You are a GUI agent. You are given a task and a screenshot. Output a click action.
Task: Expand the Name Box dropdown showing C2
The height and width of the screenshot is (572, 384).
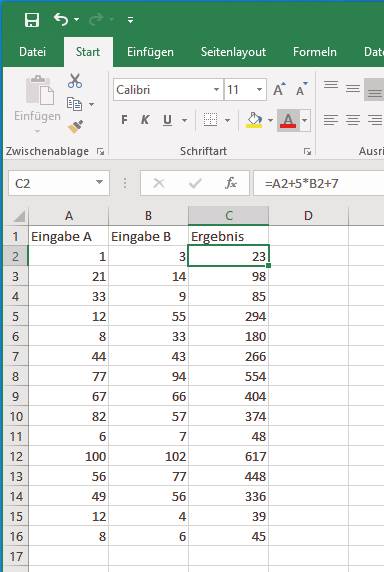(99, 183)
